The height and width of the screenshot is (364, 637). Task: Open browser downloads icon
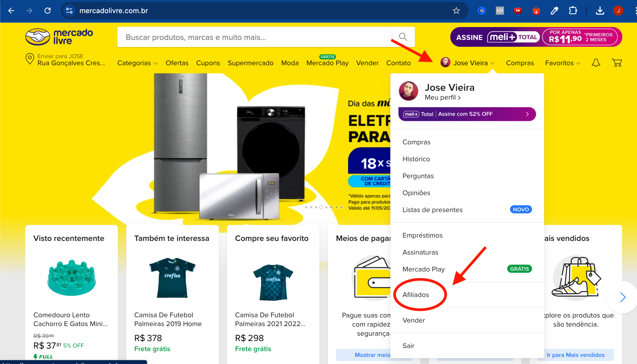(x=600, y=10)
